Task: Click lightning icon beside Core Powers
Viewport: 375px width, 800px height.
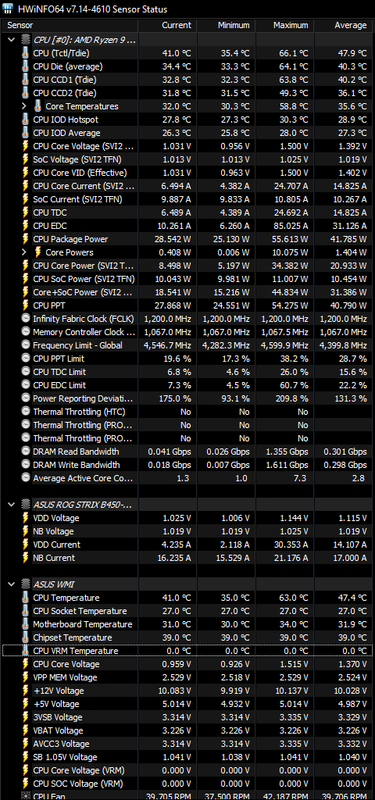Action: point(38,252)
